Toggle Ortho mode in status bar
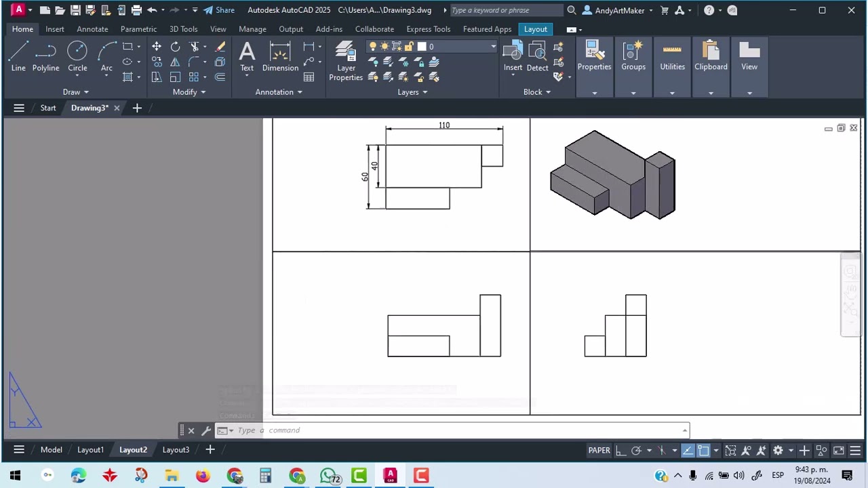This screenshot has height=488, width=868. (x=620, y=450)
